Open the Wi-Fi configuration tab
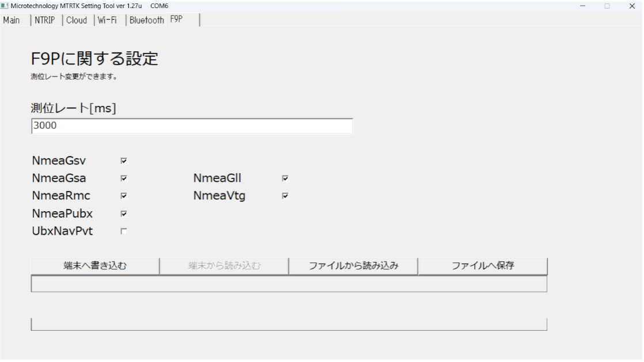 pyautogui.click(x=108, y=19)
